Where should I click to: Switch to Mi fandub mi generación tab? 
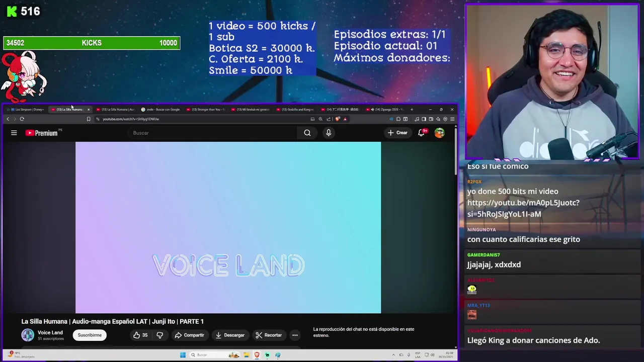point(251,110)
